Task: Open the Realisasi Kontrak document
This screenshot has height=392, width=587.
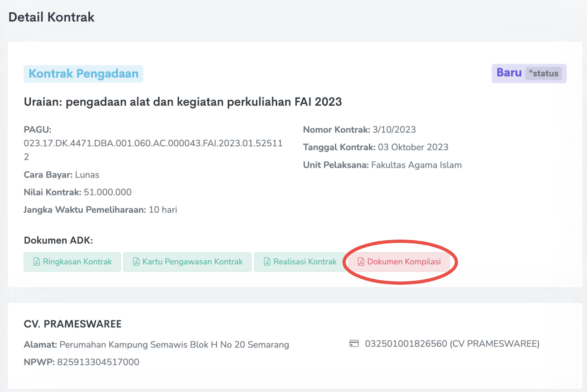Action: point(300,262)
